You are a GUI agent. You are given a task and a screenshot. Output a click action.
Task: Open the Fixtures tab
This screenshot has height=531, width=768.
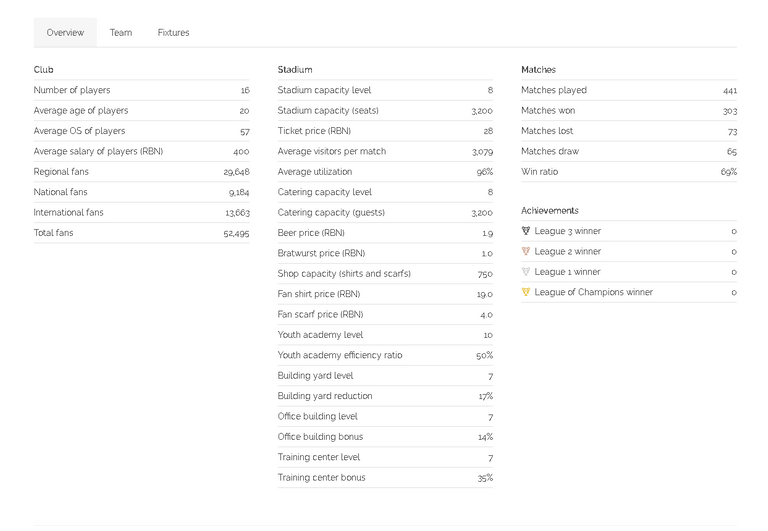pyautogui.click(x=173, y=32)
